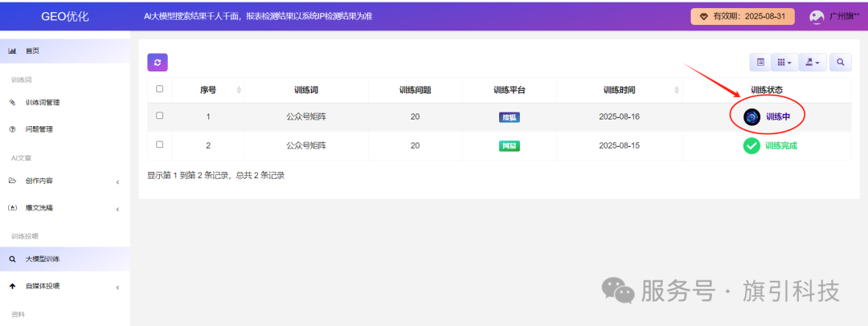The height and width of the screenshot is (326, 868).
Task: Click the GEO优化 logo title
Action: coord(64,16)
